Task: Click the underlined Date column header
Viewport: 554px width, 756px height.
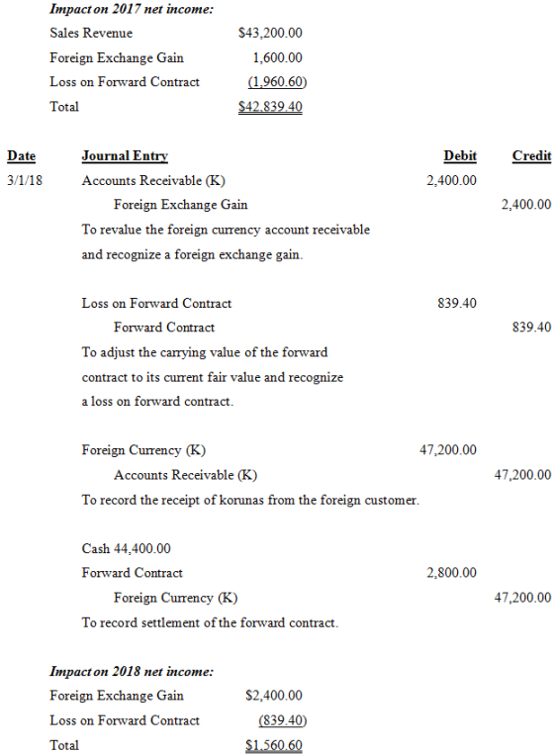Action: 21,155
